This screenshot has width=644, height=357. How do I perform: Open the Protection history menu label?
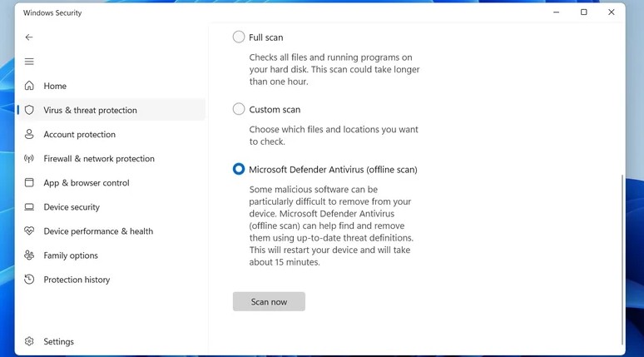pos(77,280)
